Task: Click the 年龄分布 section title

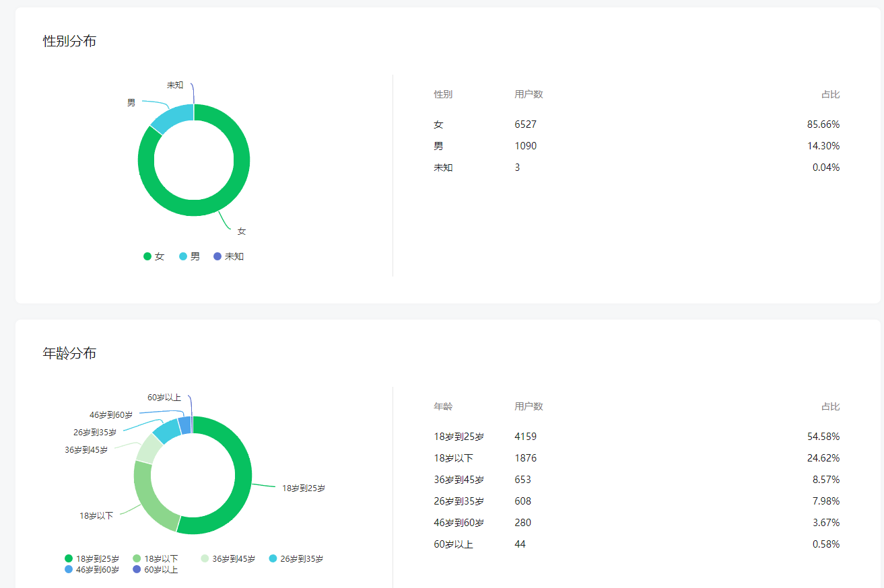Action: (69, 353)
